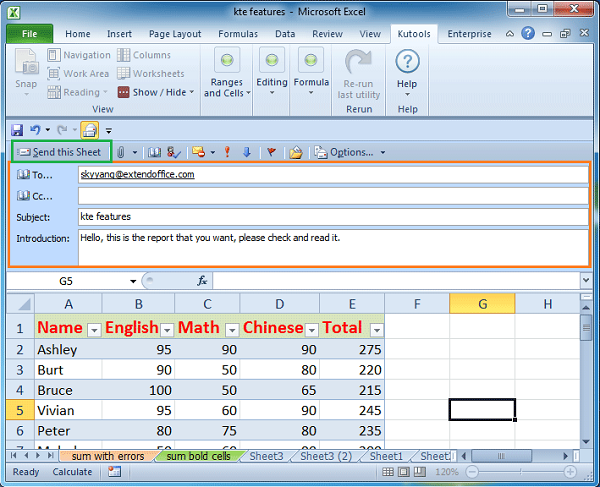
Task: Click the Worksheets icon in View group
Action: click(x=123, y=73)
